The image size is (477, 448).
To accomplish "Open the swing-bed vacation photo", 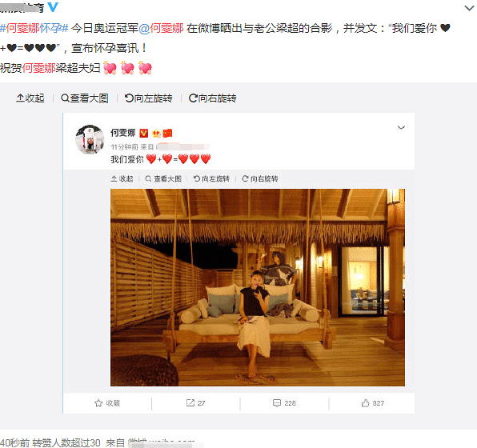I will [x=258, y=287].
